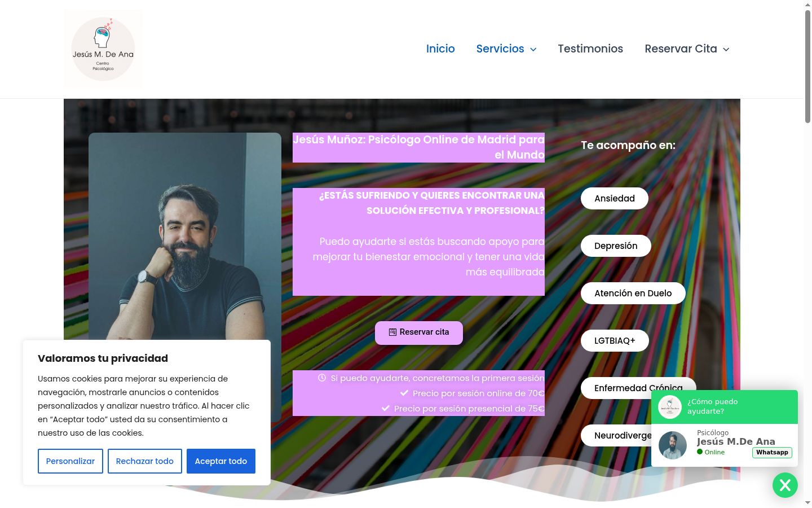Click the Jesús M. De Ana site logo
Screen dimensions: 812x508
(x=103, y=49)
